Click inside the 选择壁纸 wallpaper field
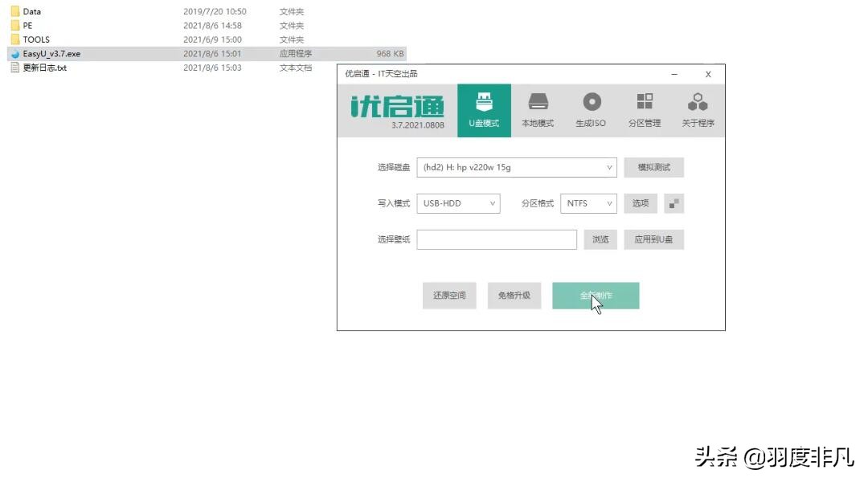Viewport: 868px width, 482px height. (496, 239)
